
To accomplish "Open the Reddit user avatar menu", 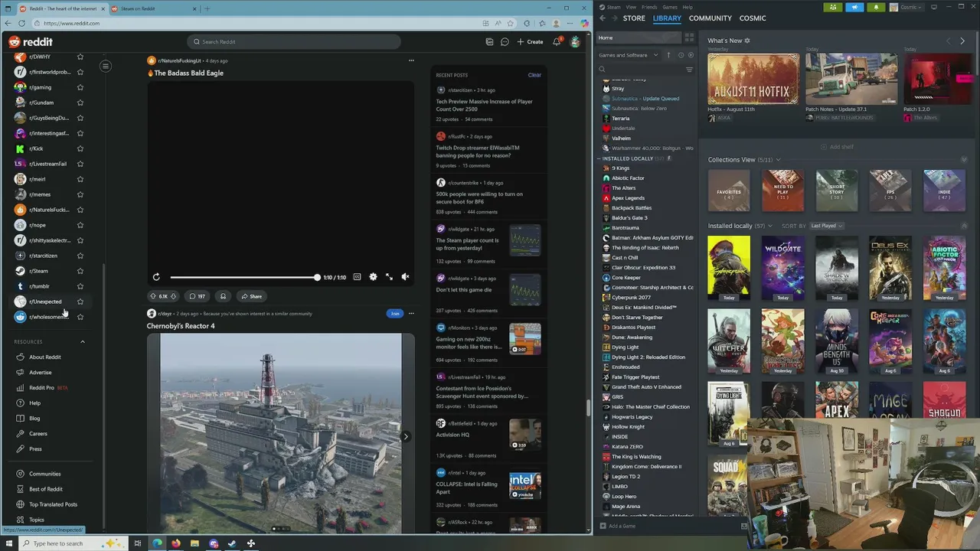I will [x=575, y=41].
